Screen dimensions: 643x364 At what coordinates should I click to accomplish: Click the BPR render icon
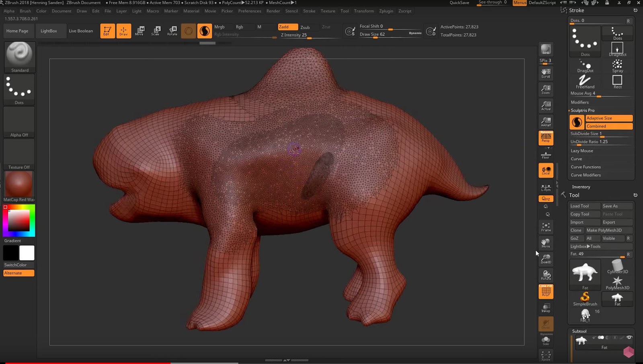click(546, 49)
